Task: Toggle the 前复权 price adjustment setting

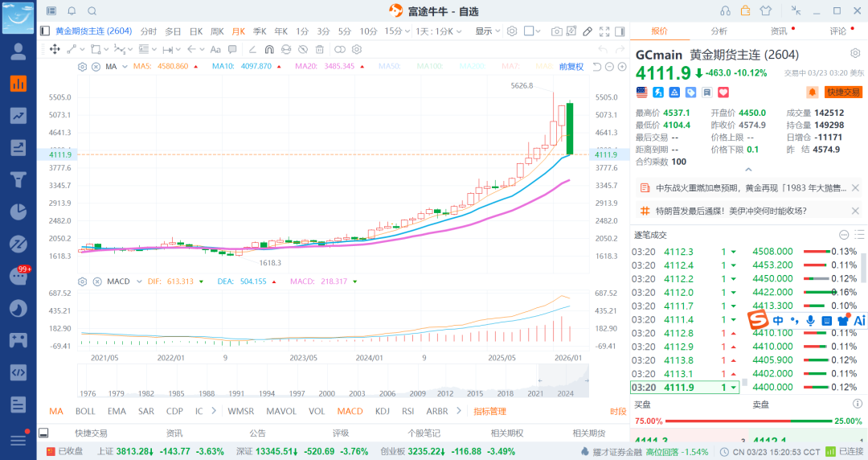Action: pyautogui.click(x=571, y=66)
